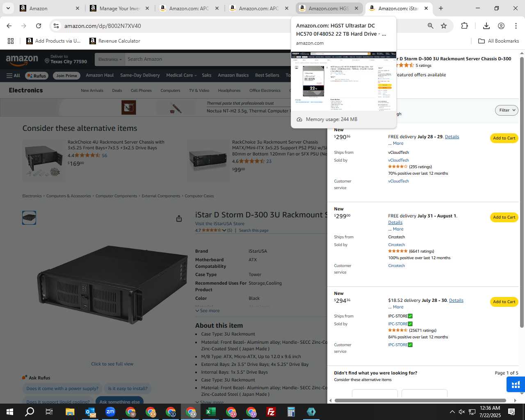525x420 pixels.
Task: Open Revenue Calculator bookmark
Action: [x=115, y=41]
